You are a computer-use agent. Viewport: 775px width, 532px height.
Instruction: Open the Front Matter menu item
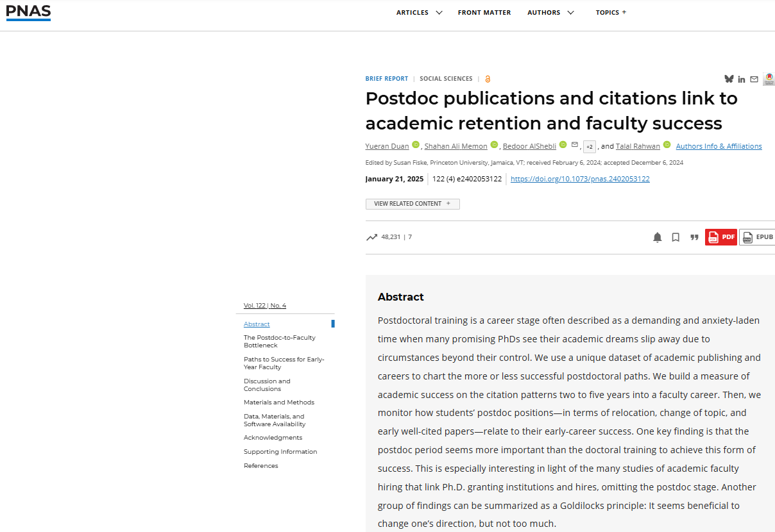coord(484,12)
